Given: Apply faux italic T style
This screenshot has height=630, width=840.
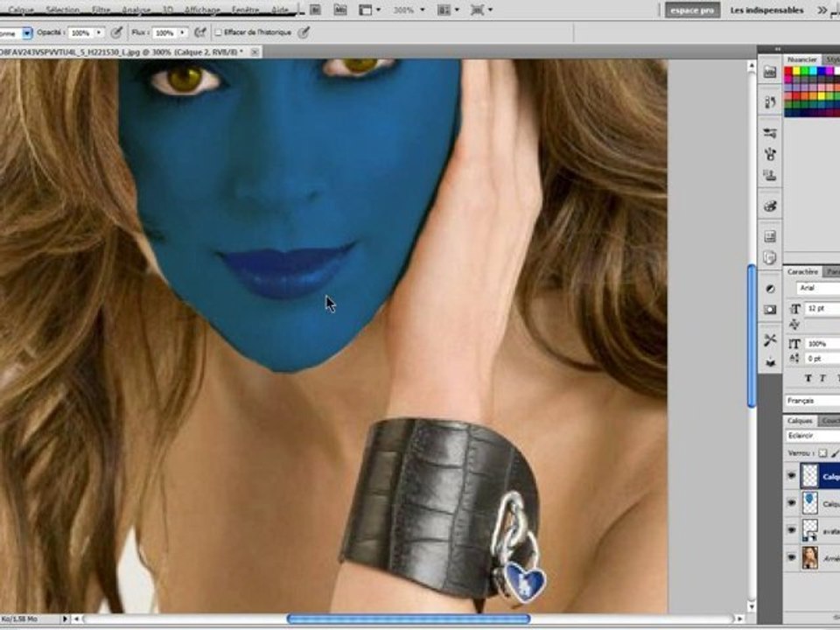Looking at the screenshot, I should tap(822, 378).
